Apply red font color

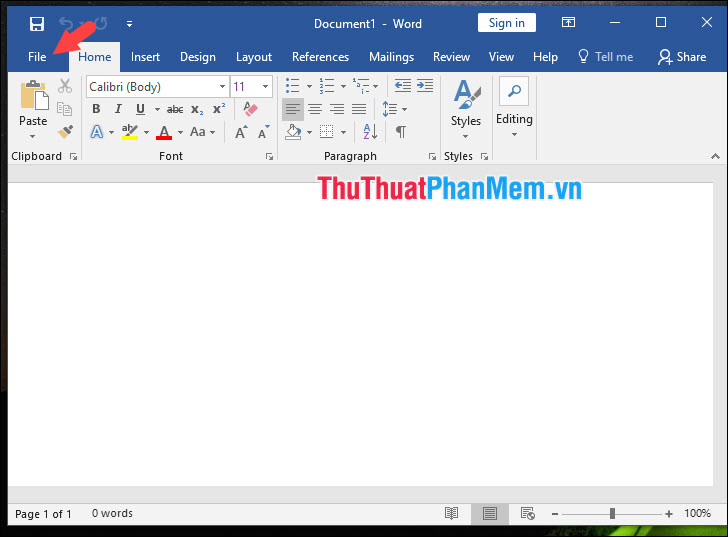click(164, 132)
